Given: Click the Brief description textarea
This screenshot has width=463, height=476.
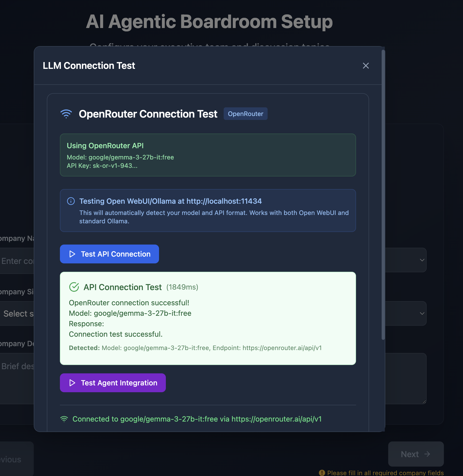Looking at the screenshot, I should 17,378.
